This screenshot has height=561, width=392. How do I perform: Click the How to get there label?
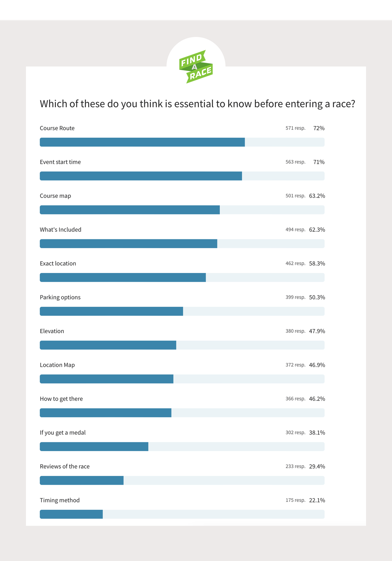click(61, 399)
